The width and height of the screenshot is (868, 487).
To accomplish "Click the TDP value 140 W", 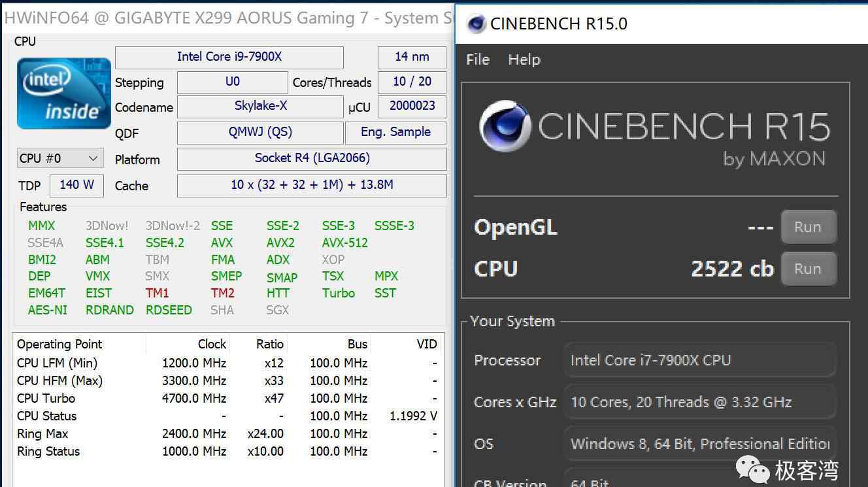I will (76, 185).
